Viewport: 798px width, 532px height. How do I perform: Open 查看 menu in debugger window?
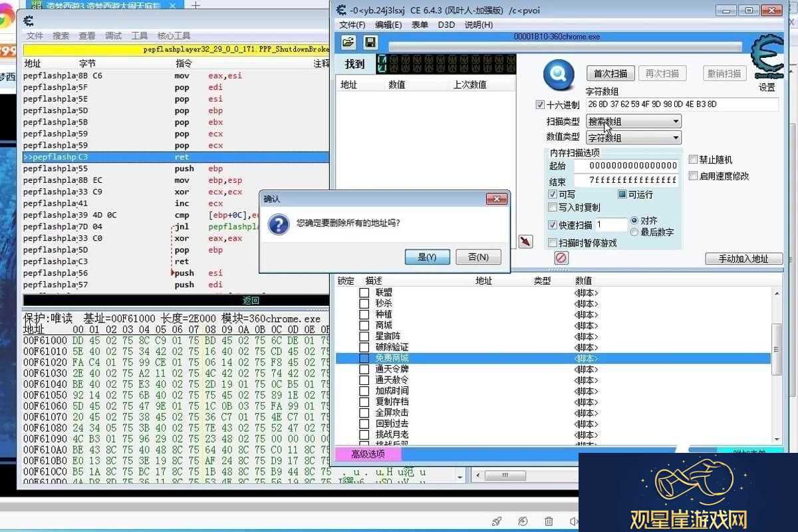[x=87, y=35]
